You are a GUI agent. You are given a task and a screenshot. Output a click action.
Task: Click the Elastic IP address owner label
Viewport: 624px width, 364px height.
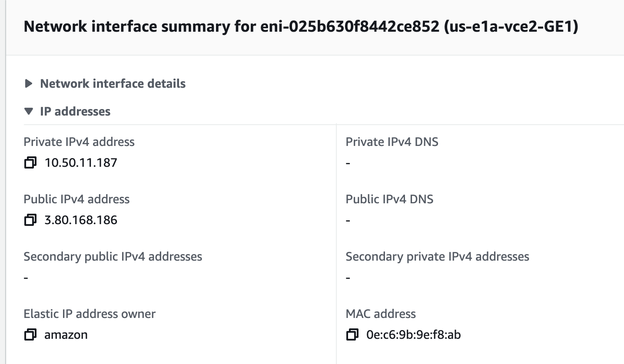tap(90, 314)
